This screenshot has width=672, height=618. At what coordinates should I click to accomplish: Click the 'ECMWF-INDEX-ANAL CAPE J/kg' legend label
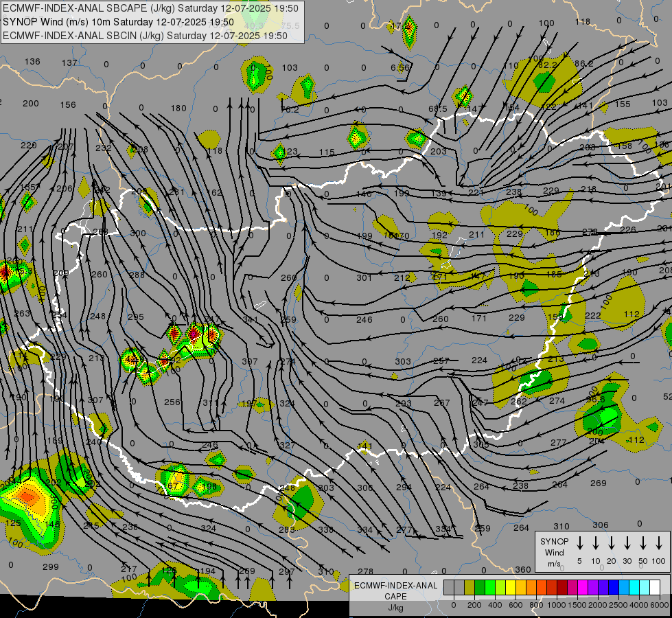(395, 596)
